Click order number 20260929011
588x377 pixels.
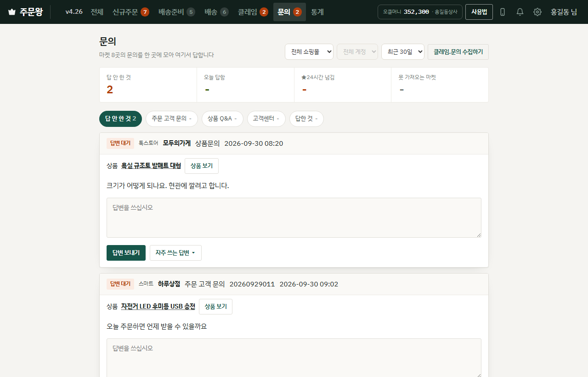click(252, 284)
